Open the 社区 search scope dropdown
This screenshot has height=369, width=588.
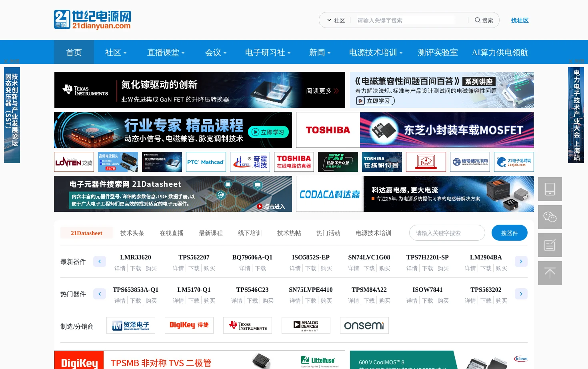pyautogui.click(x=336, y=20)
